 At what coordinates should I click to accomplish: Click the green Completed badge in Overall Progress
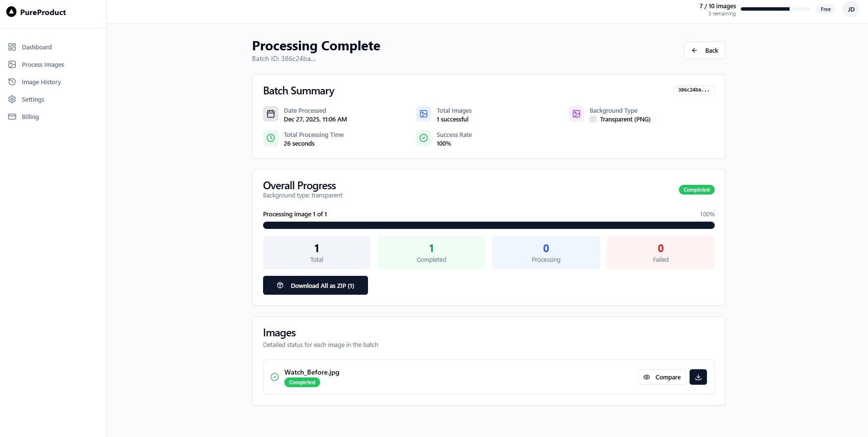[696, 190]
